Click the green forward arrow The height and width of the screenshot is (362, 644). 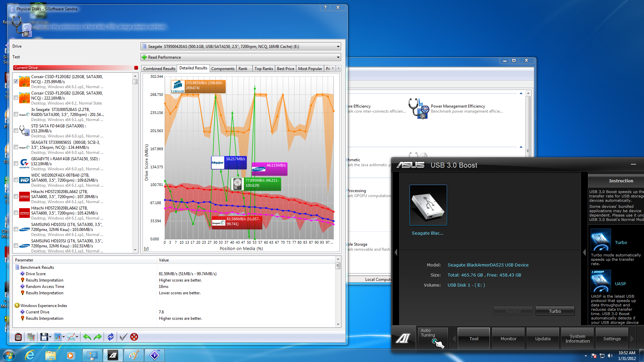pos(98,337)
